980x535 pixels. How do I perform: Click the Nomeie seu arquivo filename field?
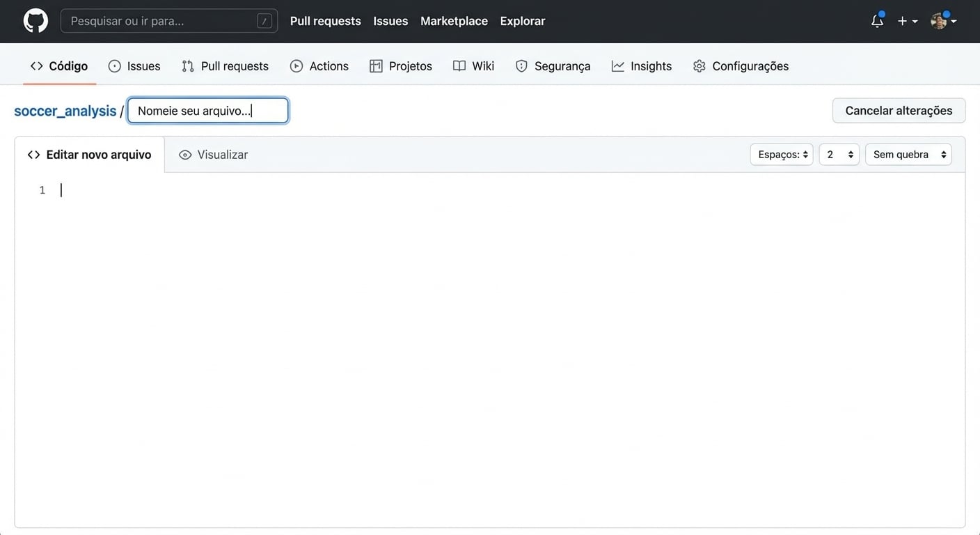coord(207,110)
